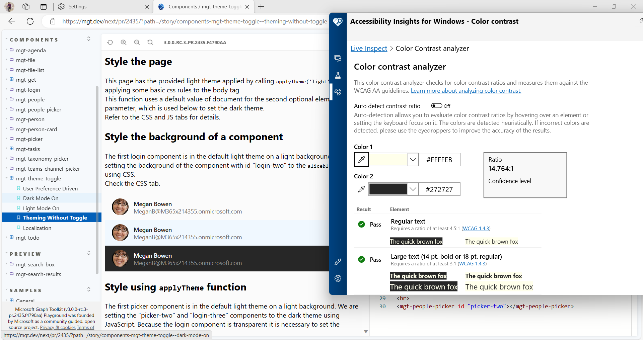Select the Dark Mode On story
Viewport: 644px width, 340px height.
[40, 198]
